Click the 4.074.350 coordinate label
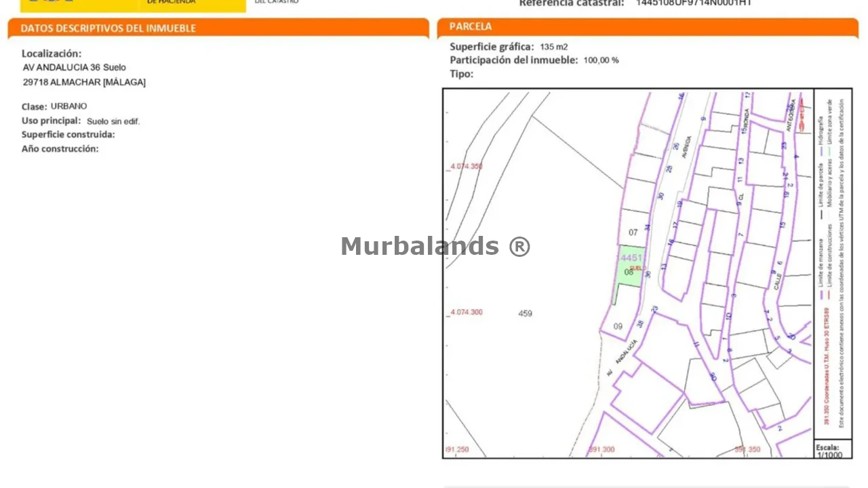The image size is (868, 488). tap(466, 166)
